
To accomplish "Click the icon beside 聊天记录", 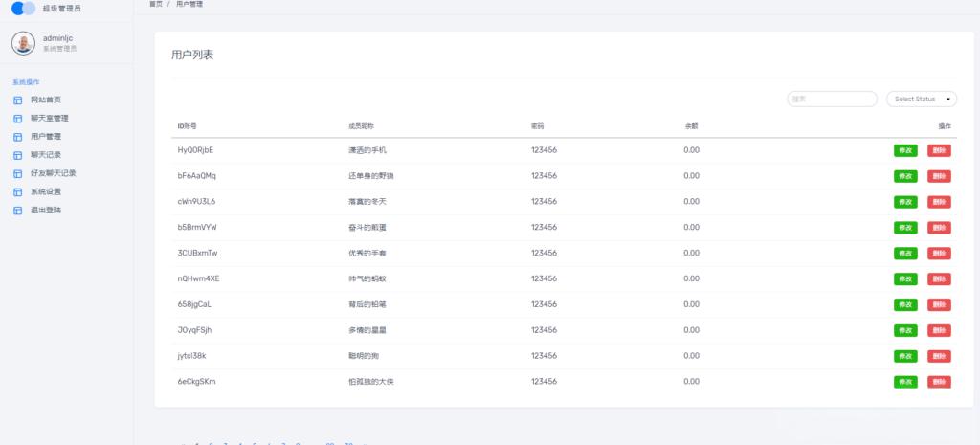I will point(17,155).
